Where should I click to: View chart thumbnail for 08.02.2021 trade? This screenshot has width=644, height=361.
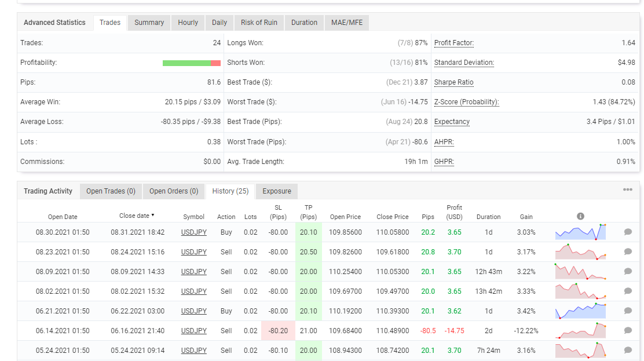point(580,291)
